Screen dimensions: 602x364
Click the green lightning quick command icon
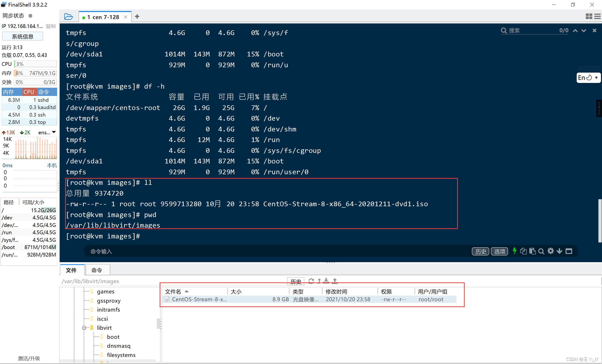(x=515, y=251)
